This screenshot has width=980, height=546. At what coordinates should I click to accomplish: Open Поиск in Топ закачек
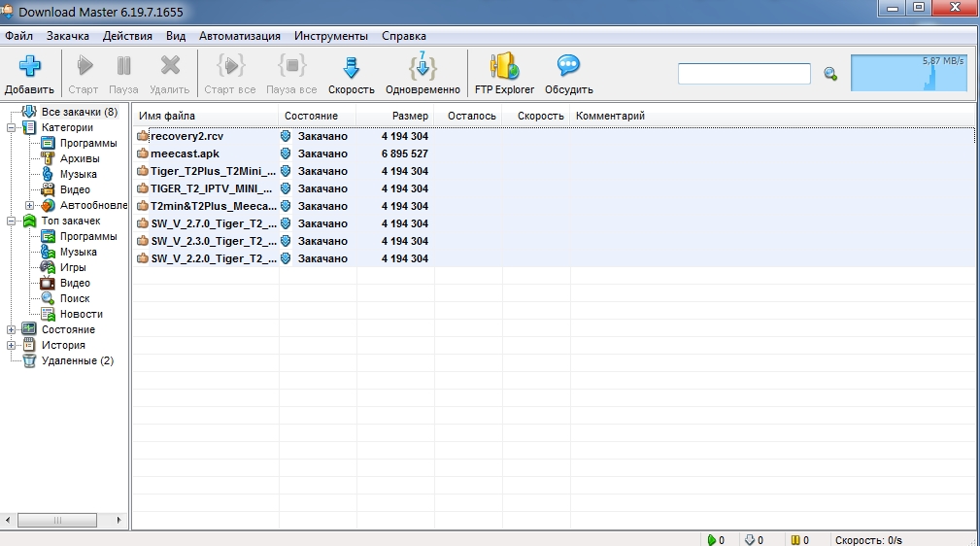pos(75,299)
